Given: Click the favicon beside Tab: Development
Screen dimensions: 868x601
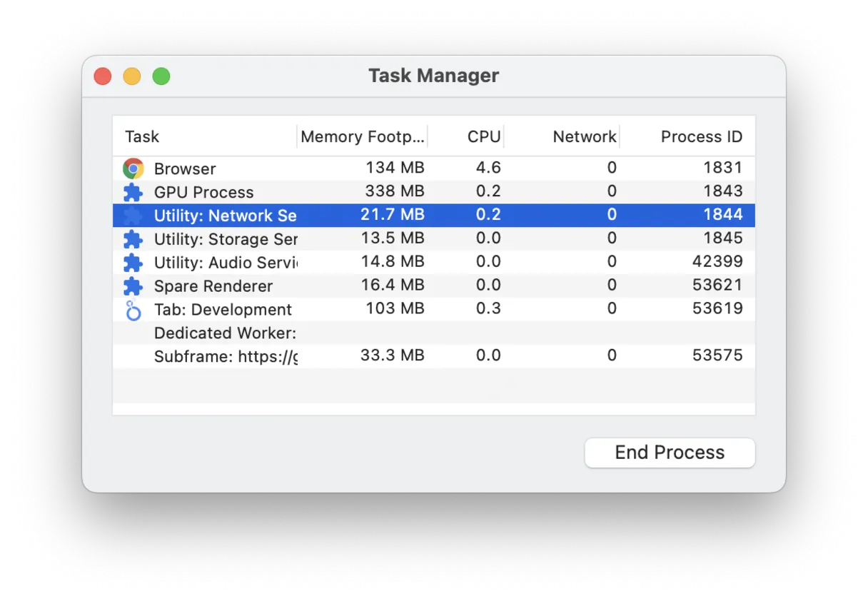Looking at the screenshot, I should (x=133, y=310).
